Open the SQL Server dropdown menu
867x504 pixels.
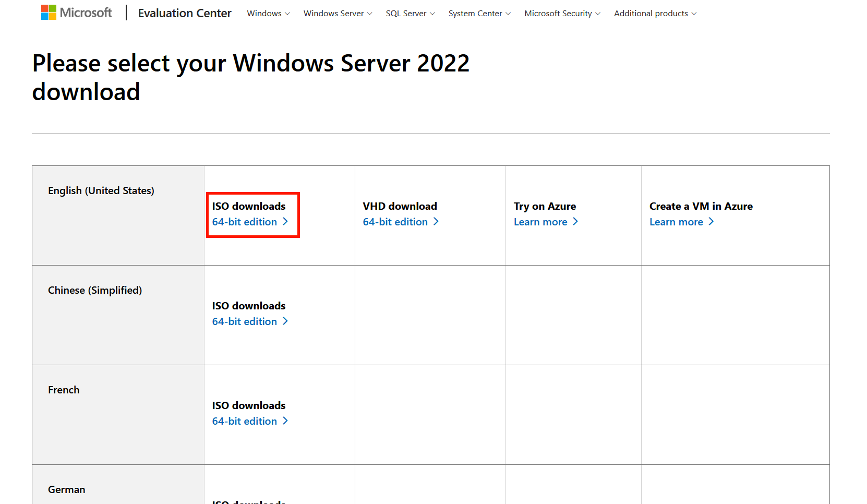pos(410,13)
